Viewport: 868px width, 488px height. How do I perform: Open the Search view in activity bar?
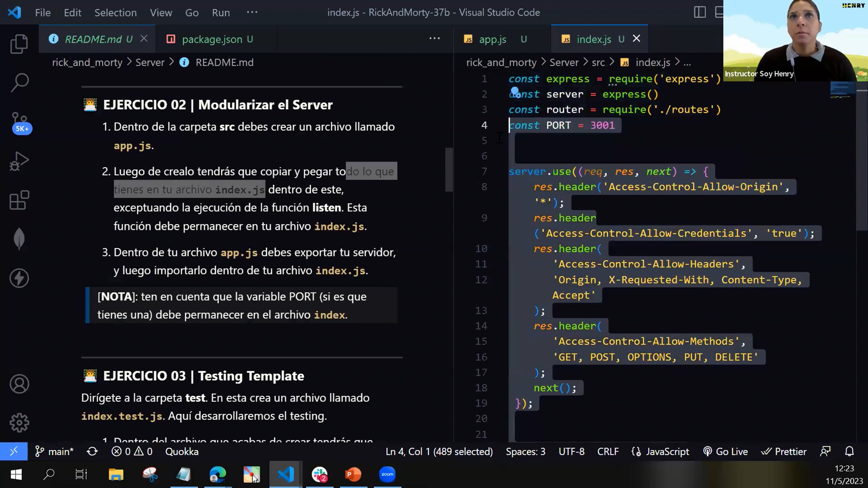coord(19,83)
